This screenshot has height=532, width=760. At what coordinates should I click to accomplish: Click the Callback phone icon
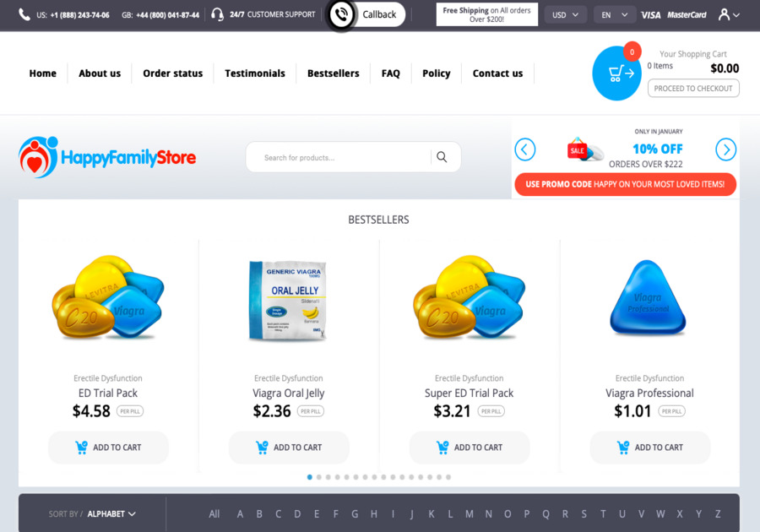(341, 14)
